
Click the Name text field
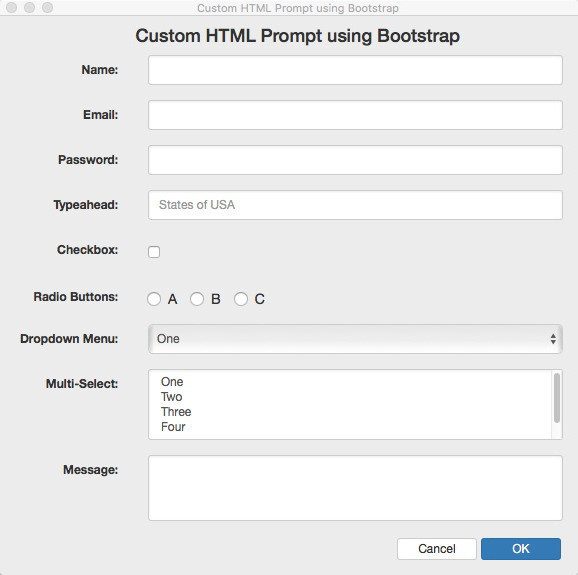pyautogui.click(x=355, y=70)
